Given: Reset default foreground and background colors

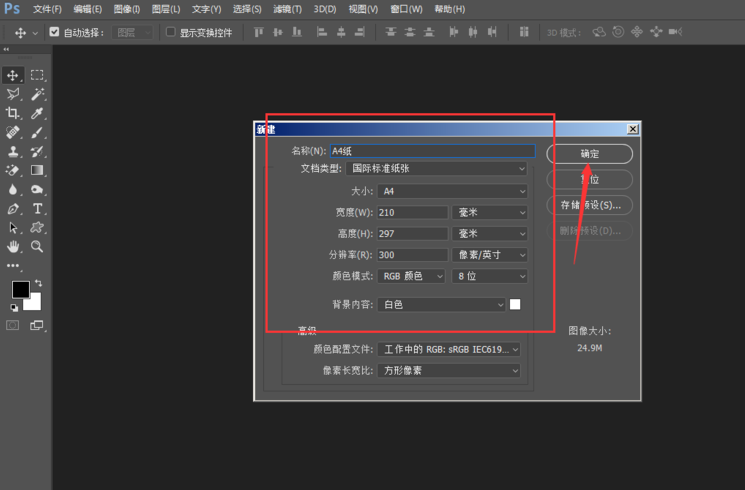Looking at the screenshot, I should [14, 307].
